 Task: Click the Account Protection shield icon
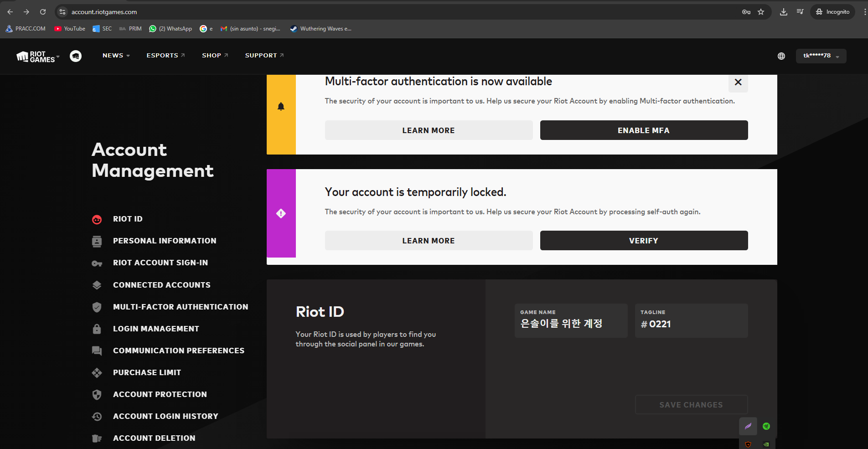pos(97,395)
